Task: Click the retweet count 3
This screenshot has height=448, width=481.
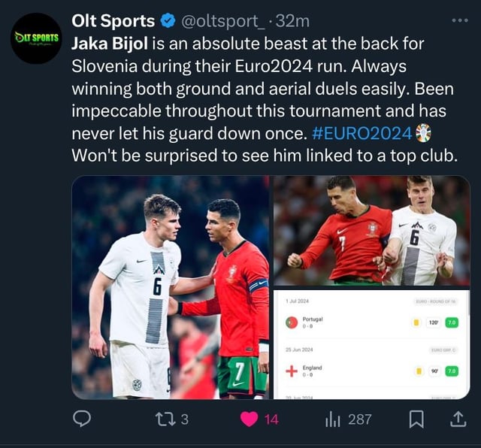Action: click(x=184, y=419)
